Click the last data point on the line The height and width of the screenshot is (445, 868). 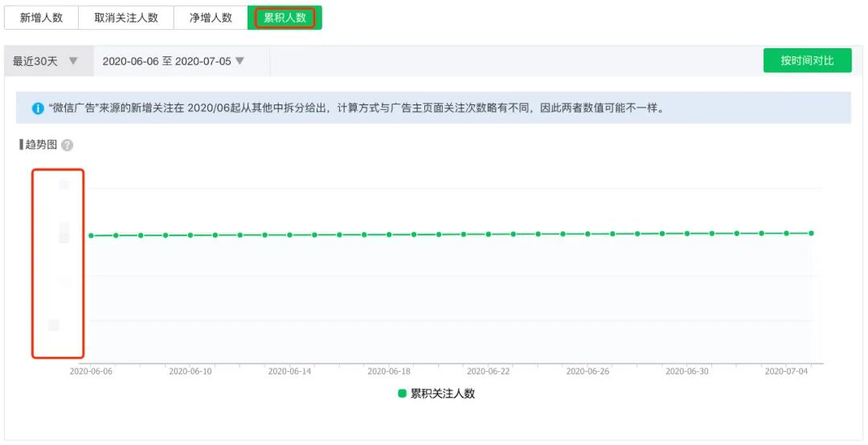(x=811, y=233)
